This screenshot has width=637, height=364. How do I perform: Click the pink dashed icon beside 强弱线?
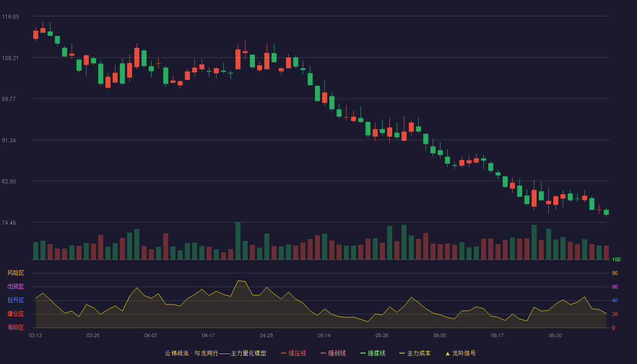(x=323, y=353)
